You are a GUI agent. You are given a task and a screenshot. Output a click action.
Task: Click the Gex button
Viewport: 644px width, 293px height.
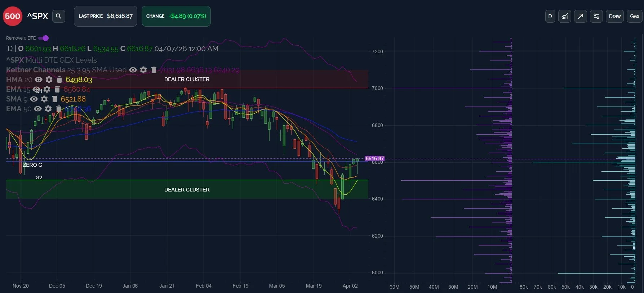pyautogui.click(x=635, y=16)
